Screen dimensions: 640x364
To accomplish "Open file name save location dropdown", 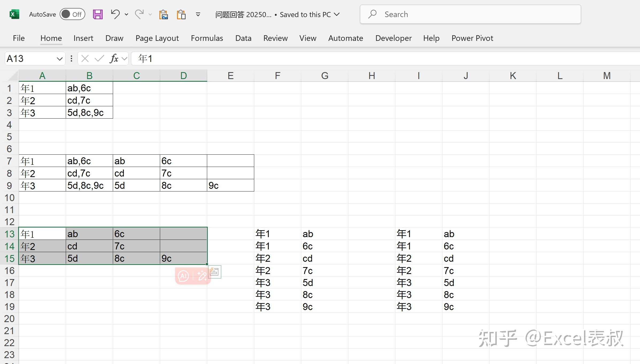I will (x=337, y=14).
